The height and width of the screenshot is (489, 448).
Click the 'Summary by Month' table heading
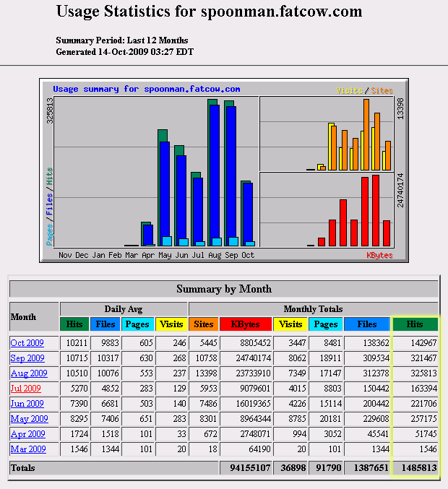pyautogui.click(x=224, y=289)
